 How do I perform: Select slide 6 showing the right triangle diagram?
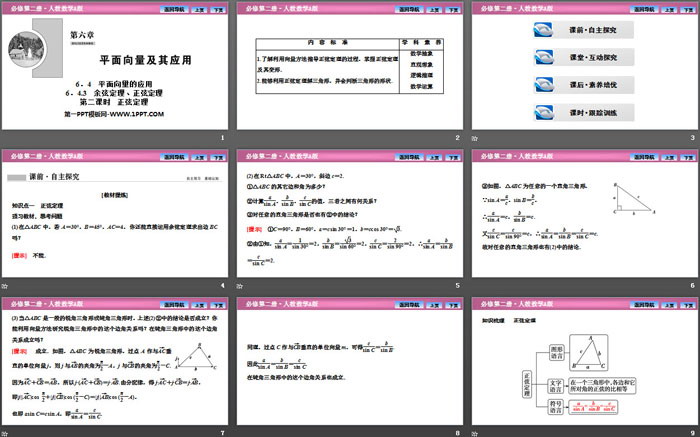pos(585,213)
